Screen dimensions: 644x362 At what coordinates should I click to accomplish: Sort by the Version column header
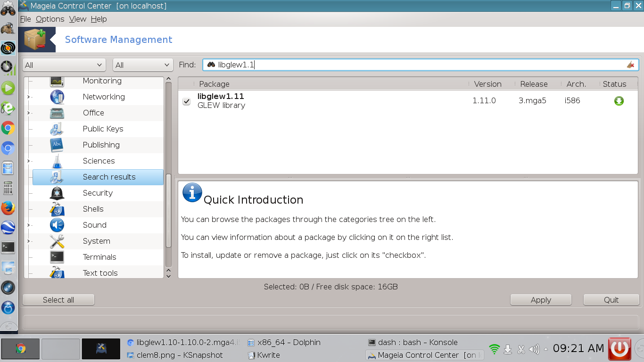pyautogui.click(x=487, y=84)
